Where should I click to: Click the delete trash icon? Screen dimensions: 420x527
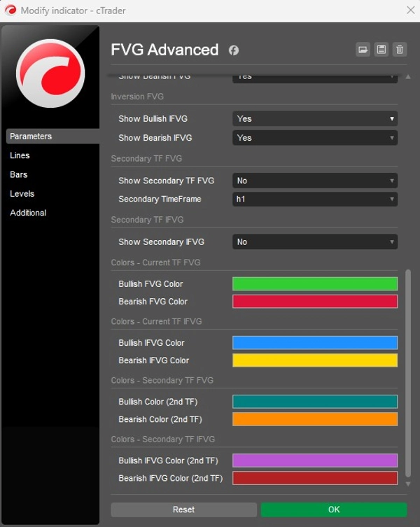400,50
